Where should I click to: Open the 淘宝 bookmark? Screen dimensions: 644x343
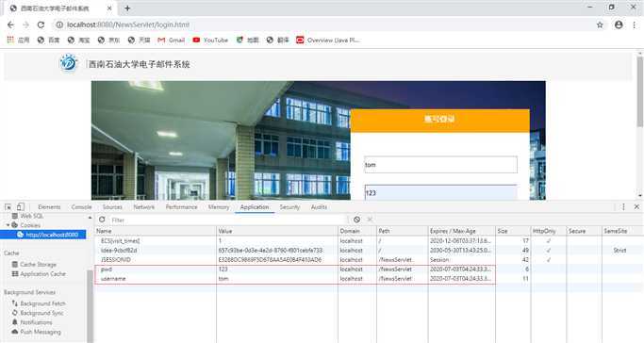(x=78, y=40)
